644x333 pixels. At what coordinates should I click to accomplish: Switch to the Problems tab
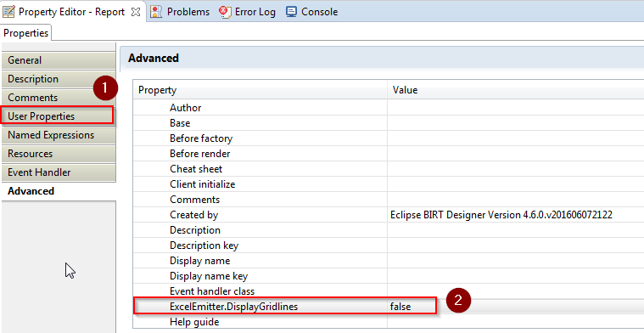[180, 12]
